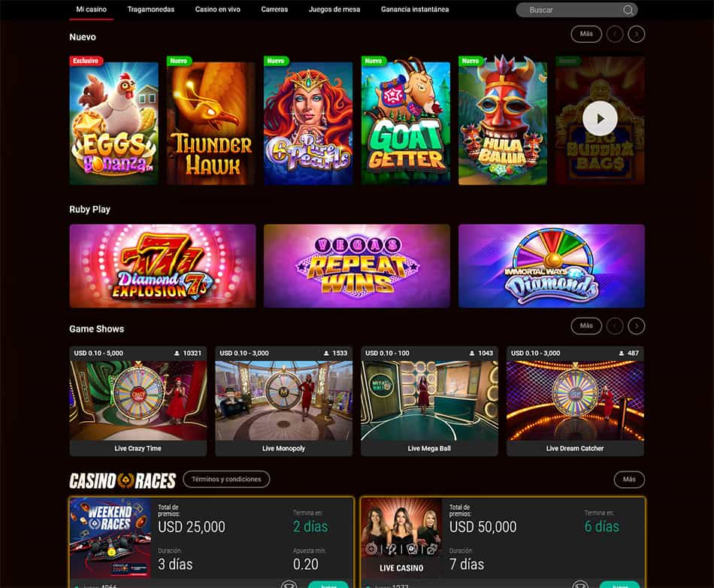Viewport: 714px width, 588px height.
Task: Switch to Casino en vivo tab
Action: point(218,9)
